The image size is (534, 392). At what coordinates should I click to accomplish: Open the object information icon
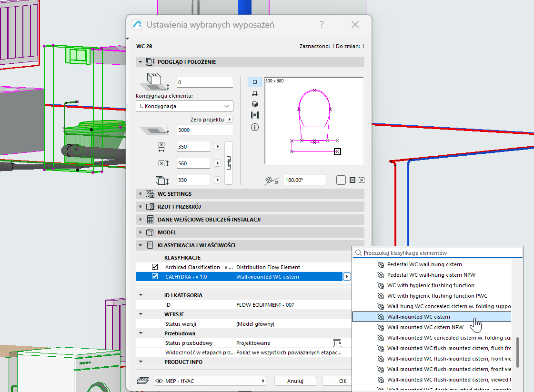(x=254, y=127)
